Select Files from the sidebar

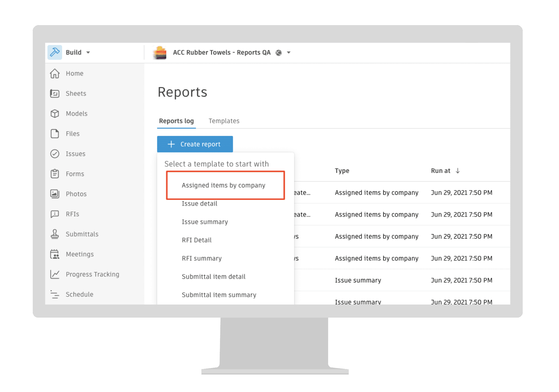click(72, 134)
